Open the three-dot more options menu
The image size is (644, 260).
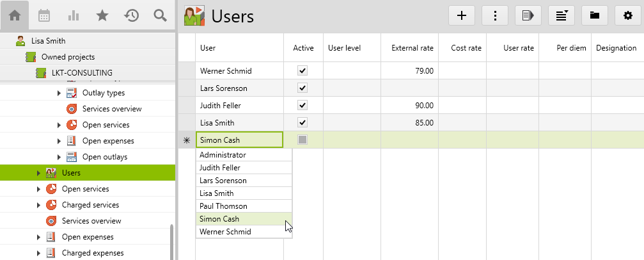(494, 16)
